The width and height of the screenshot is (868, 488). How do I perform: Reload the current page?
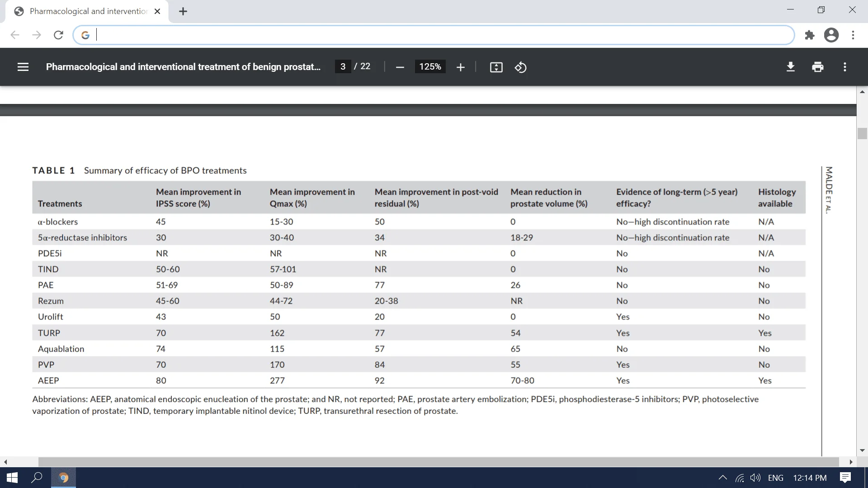(x=58, y=35)
